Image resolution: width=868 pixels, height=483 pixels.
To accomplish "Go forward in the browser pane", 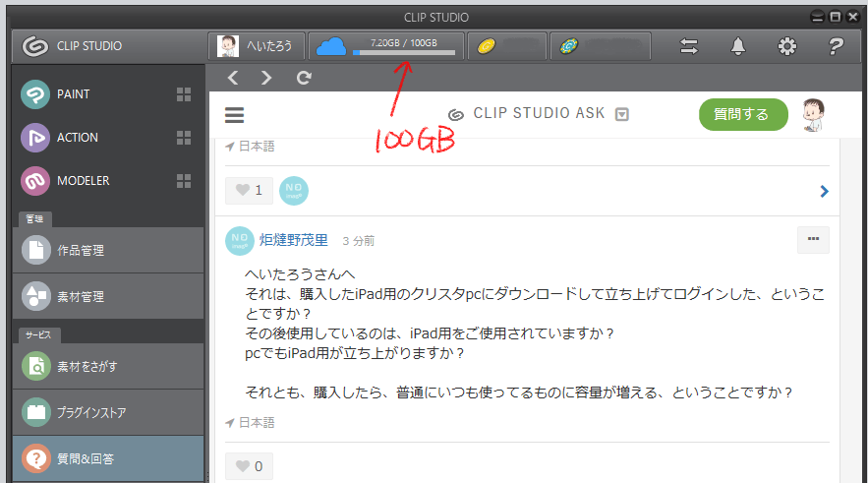I will (x=266, y=78).
